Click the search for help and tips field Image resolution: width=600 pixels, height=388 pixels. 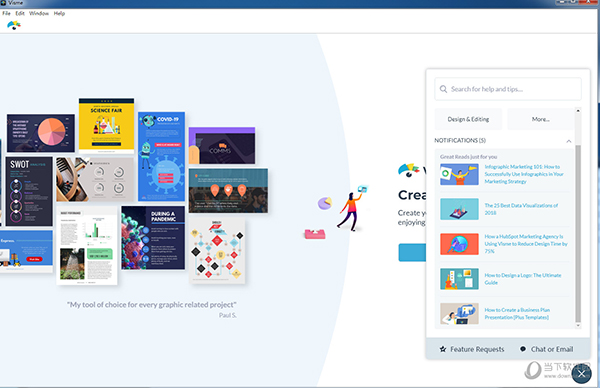coord(508,89)
